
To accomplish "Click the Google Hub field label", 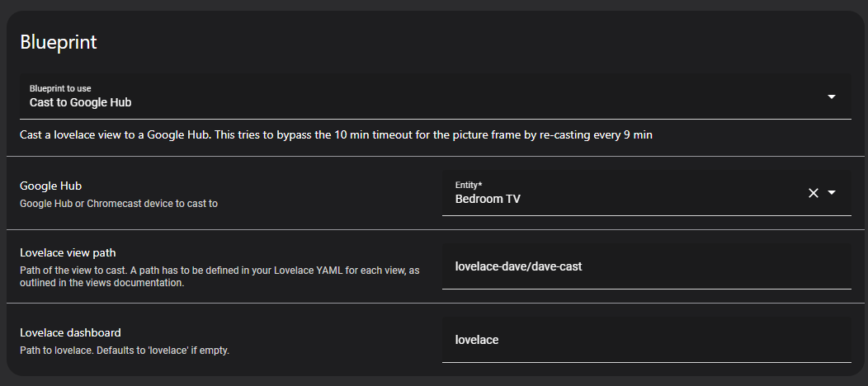I will [50, 186].
